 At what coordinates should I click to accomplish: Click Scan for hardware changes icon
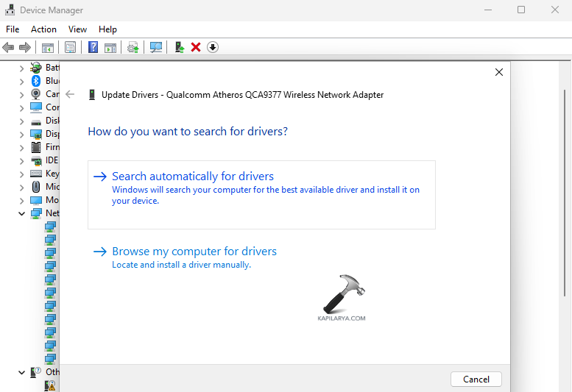tap(156, 47)
